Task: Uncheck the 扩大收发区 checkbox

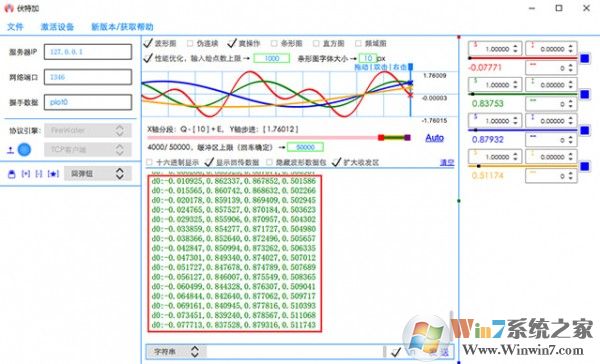Action: (x=336, y=162)
